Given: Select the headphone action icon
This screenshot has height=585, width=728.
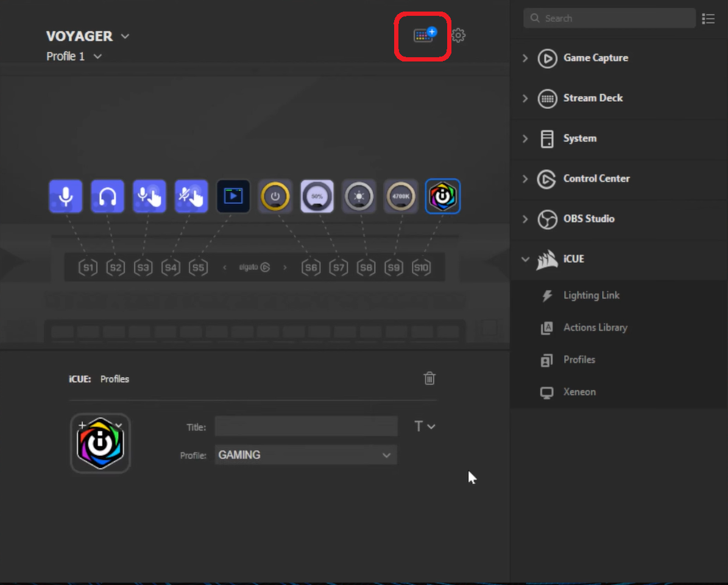Looking at the screenshot, I should click(107, 196).
